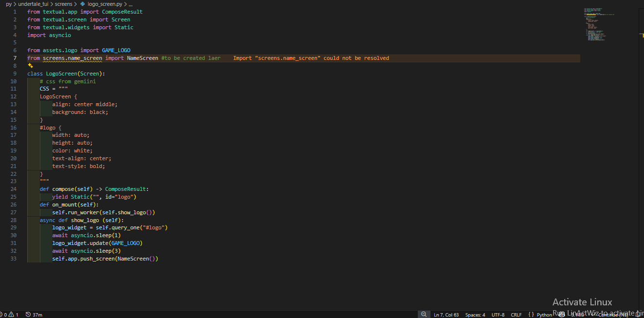Image resolution: width=644 pixels, height=318 pixels.
Task: Expand the breadcrumb ellipsis symbol list
Action: coord(130,4)
